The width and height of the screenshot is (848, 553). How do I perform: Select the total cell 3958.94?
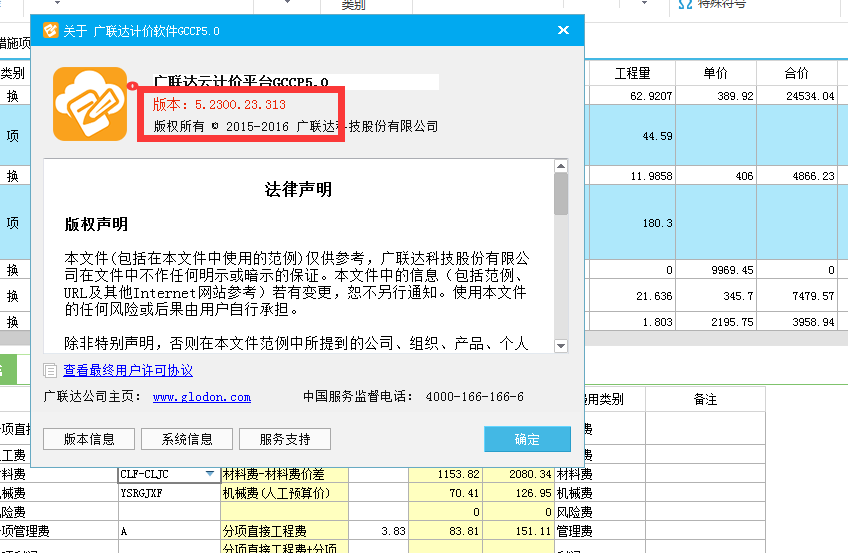pos(797,322)
